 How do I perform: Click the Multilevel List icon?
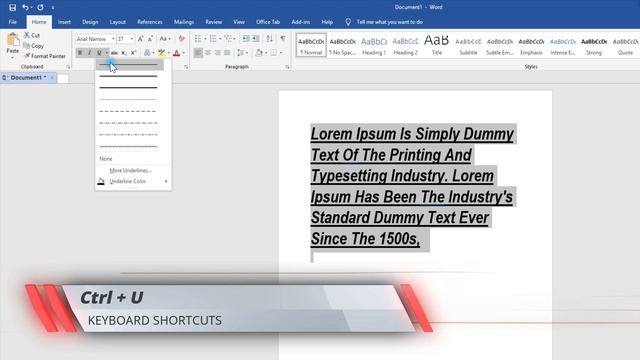[228, 39]
